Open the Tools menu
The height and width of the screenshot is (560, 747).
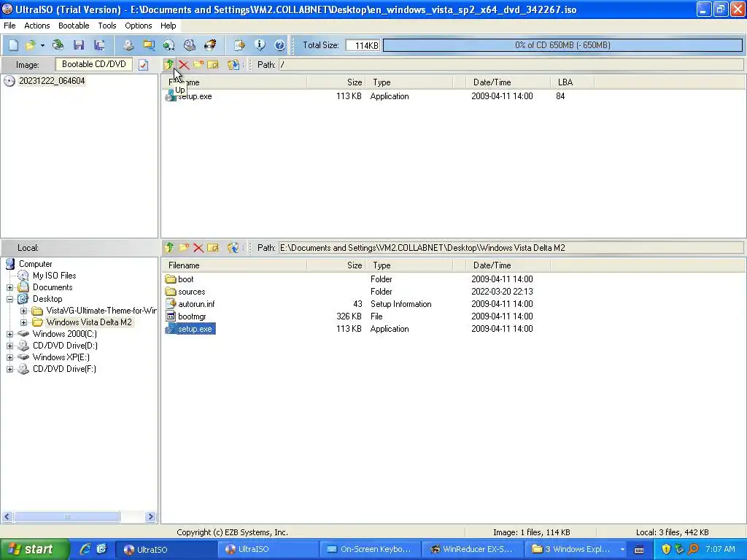pyautogui.click(x=107, y=26)
